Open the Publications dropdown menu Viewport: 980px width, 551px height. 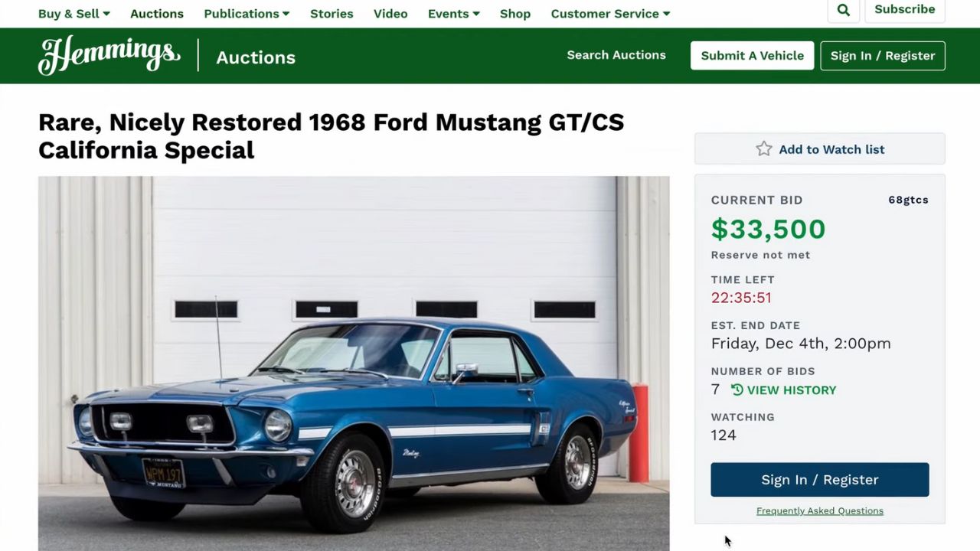tap(247, 14)
